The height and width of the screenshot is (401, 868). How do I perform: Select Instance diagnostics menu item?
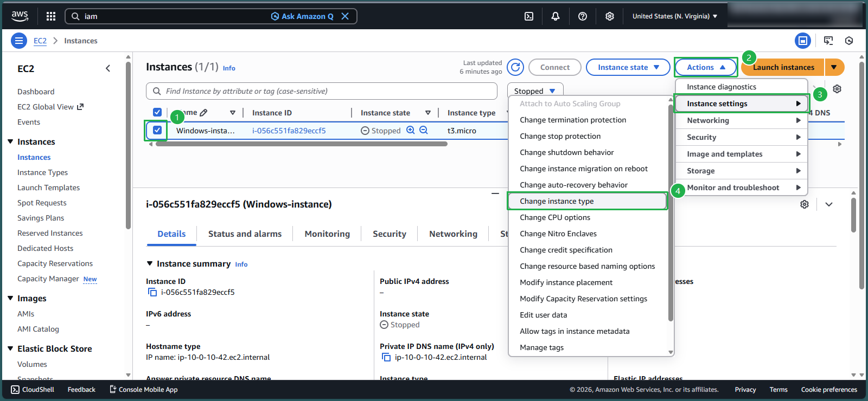click(742, 87)
